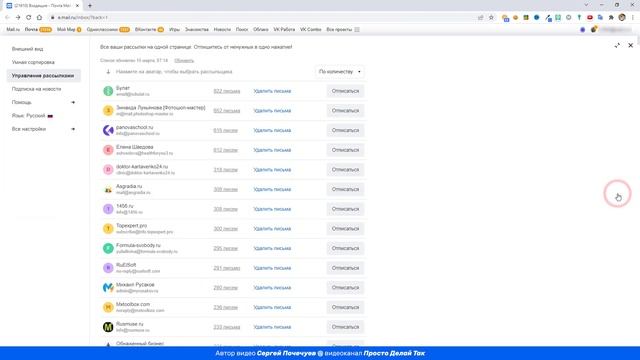Select the Входящие browser tab

coord(42,6)
